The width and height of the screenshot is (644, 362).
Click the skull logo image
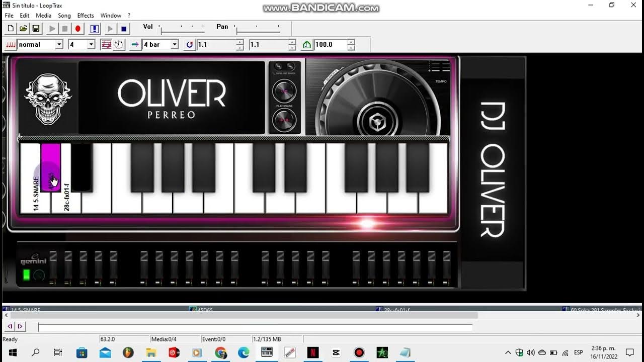[48, 99]
